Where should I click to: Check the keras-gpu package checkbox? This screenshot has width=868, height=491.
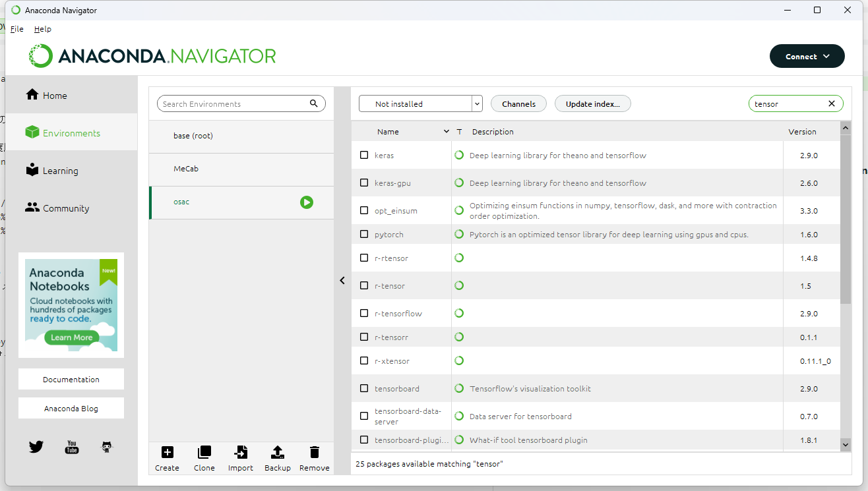(x=364, y=183)
